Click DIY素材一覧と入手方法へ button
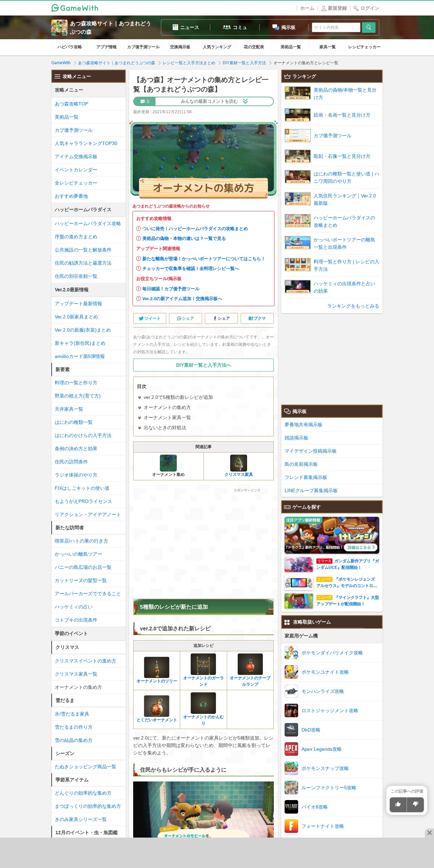434x868 pixels. pos(203,365)
